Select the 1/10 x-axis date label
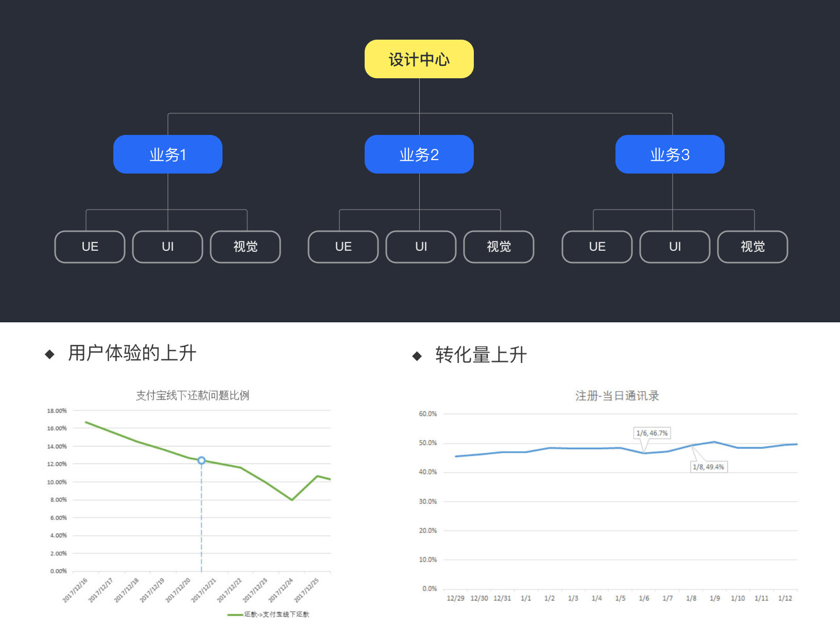The width and height of the screenshot is (840, 622). coord(738,598)
